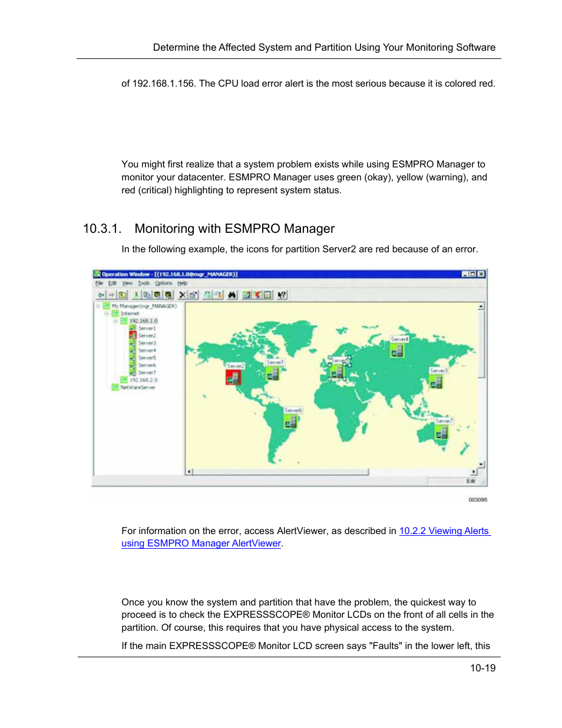Select the Server5 icon over Europe
The width and height of the screenshot is (562, 728).
[x=336, y=372]
